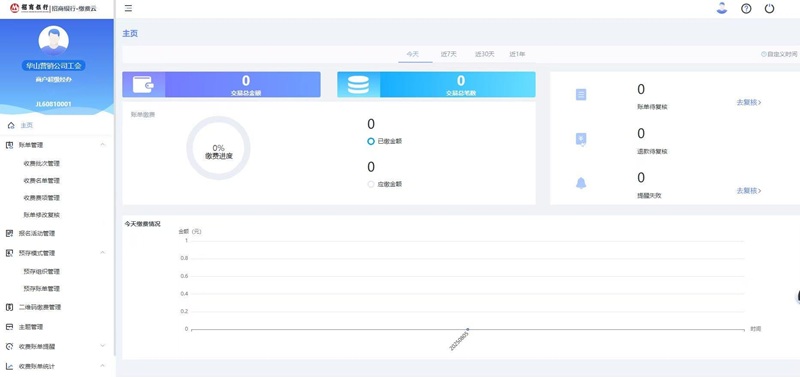The width and height of the screenshot is (800, 377).
Task: Open 收费费项管理 in the sidebar
Action: click(x=42, y=198)
